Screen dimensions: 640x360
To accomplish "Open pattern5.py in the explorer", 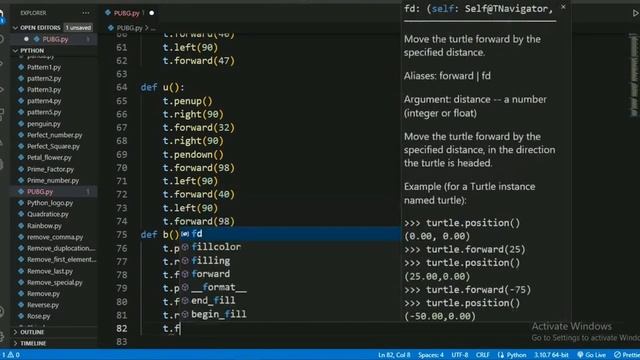I will click(x=44, y=112).
